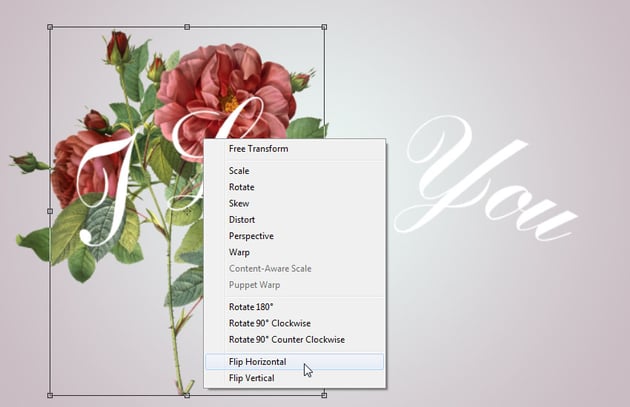This screenshot has width=630, height=407.
Task: Click Flip Horizontal
Action: [295, 362]
